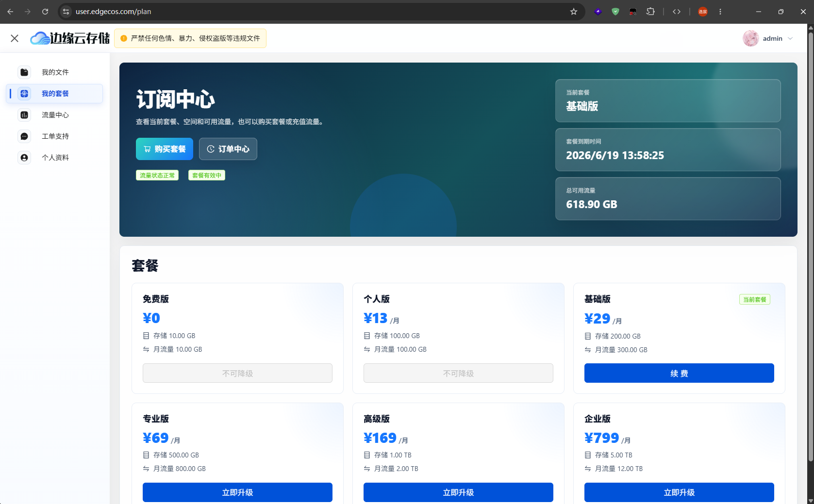Expand the admin account dropdown arrow
Image resolution: width=814 pixels, height=504 pixels.
point(790,38)
